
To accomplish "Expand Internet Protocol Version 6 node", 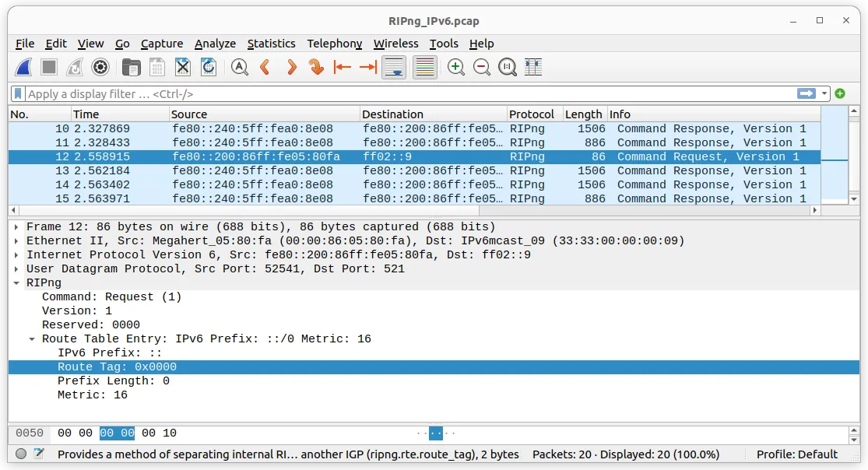I will (16, 254).
